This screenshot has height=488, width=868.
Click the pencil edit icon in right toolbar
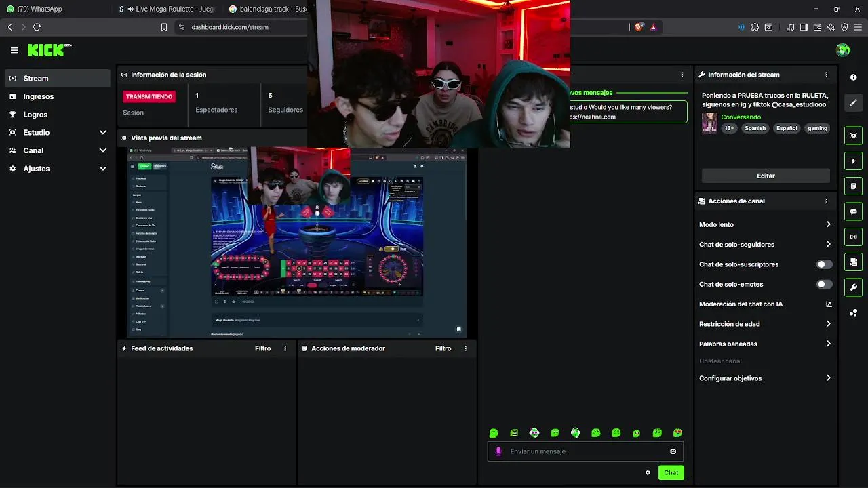click(x=853, y=102)
